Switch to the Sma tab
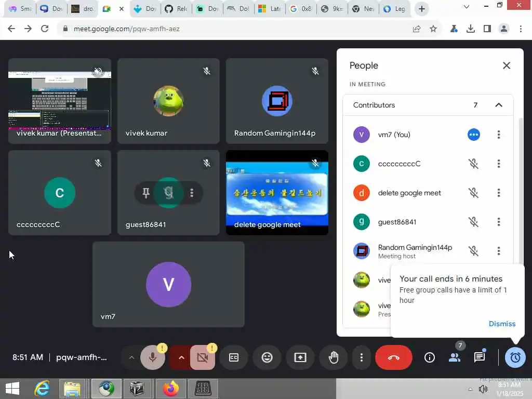This screenshot has height=399, width=532. coord(20,9)
